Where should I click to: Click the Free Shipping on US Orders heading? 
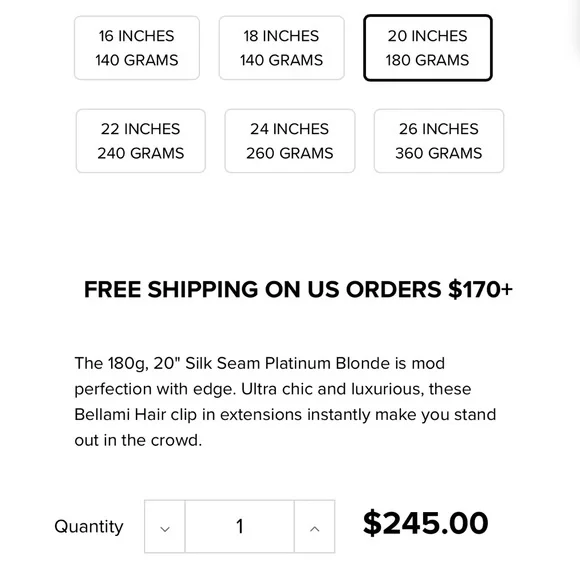click(x=298, y=289)
